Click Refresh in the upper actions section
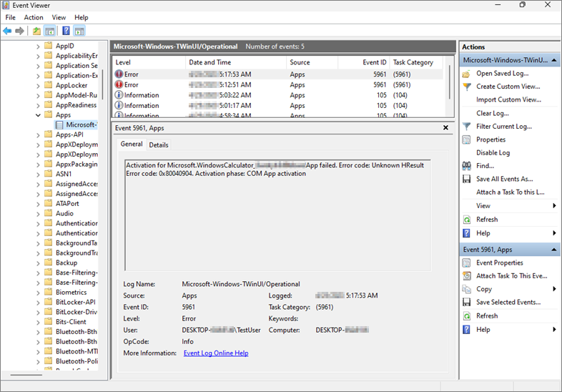562x392 pixels. [x=487, y=220]
